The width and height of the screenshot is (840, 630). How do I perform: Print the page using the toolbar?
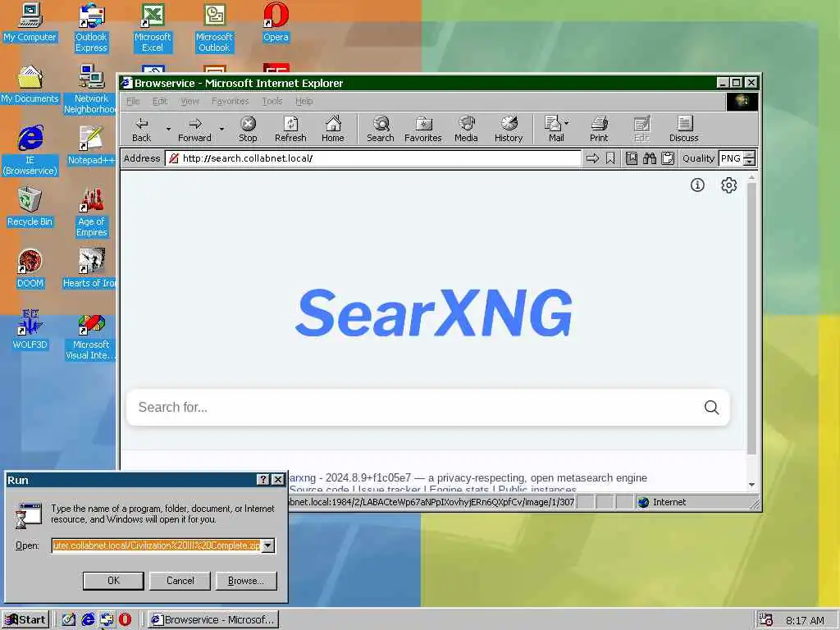coord(599,129)
